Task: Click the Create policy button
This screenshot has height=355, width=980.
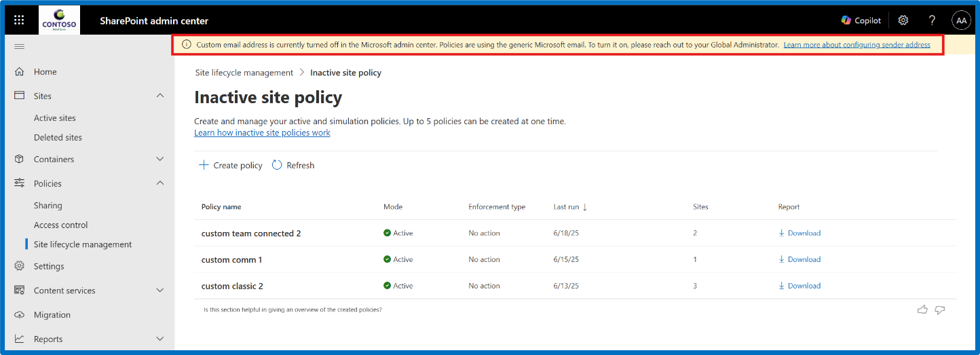Action: click(230, 165)
